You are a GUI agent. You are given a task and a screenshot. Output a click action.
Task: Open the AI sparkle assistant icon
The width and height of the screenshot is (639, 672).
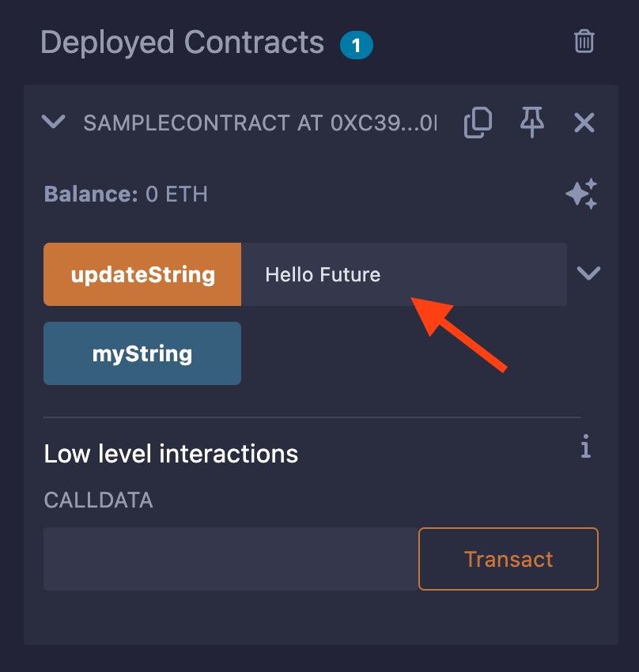click(x=581, y=194)
